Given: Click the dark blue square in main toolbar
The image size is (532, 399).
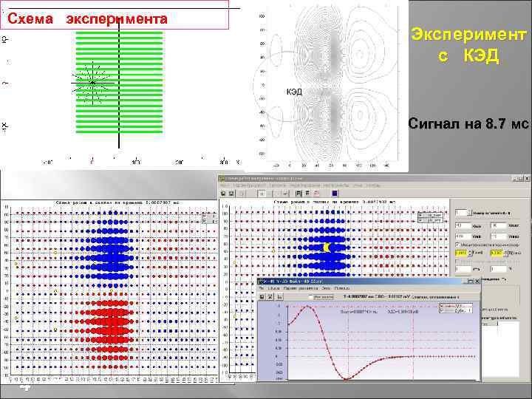Looking at the screenshot, I should click(x=335, y=194).
